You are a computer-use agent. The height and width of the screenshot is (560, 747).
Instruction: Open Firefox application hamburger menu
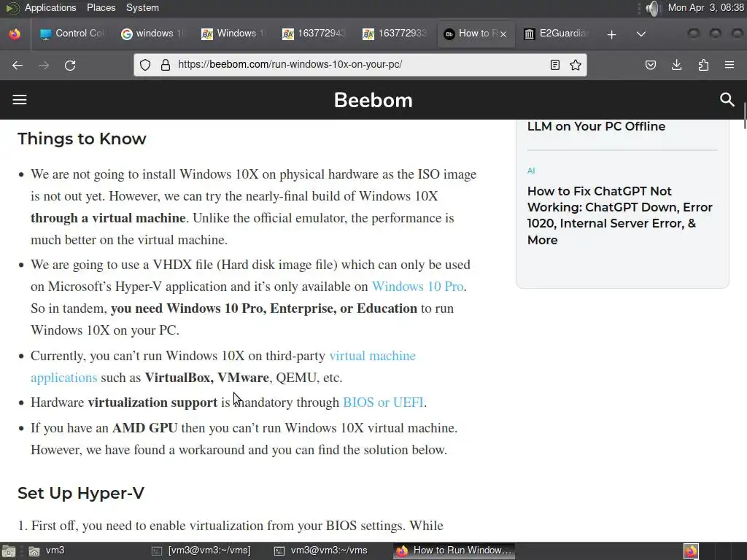pyautogui.click(x=729, y=65)
